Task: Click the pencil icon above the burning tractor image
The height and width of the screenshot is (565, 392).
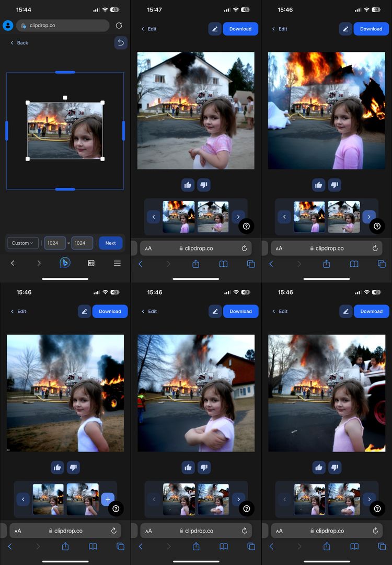Action: pos(84,311)
